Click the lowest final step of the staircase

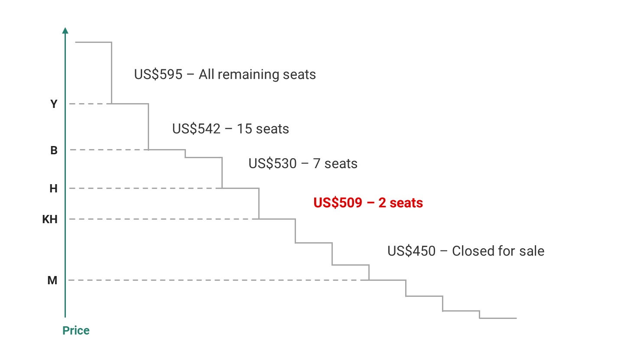tap(498, 318)
